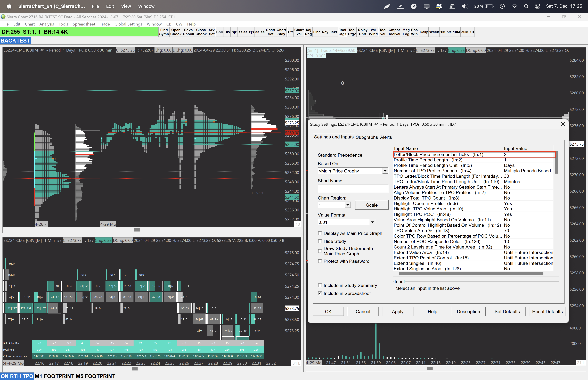This screenshot has width=588, height=380.
Task: Open the Chart Region dropdown
Action: pyautogui.click(x=347, y=205)
